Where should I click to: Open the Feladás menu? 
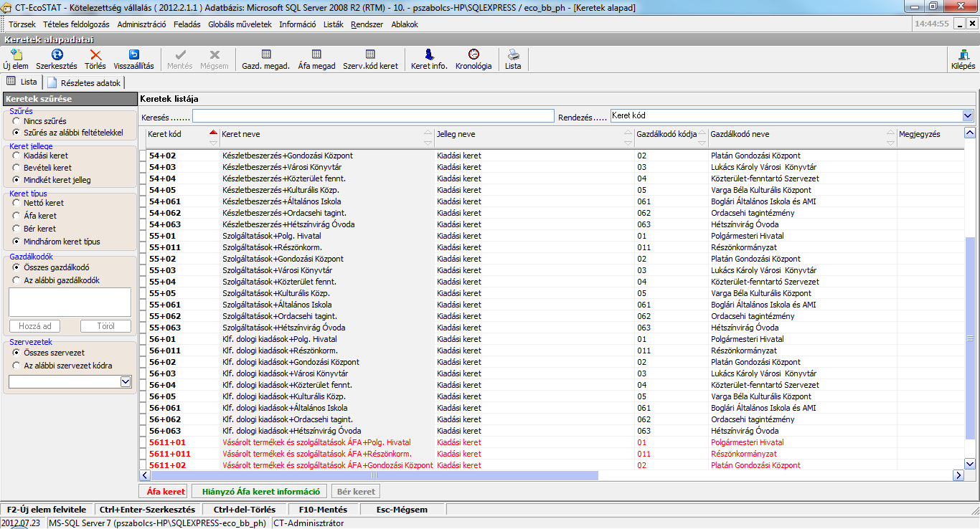pyautogui.click(x=187, y=24)
